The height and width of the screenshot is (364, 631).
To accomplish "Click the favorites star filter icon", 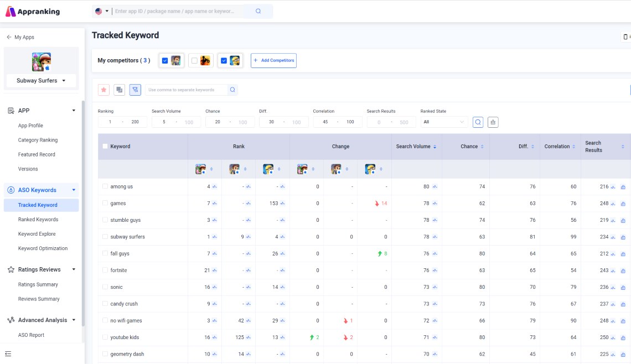I will 104,90.
